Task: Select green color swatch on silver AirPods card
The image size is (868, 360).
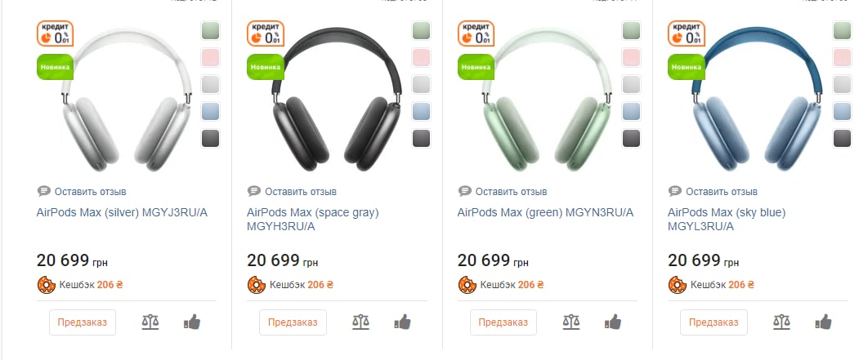Action: point(210,31)
